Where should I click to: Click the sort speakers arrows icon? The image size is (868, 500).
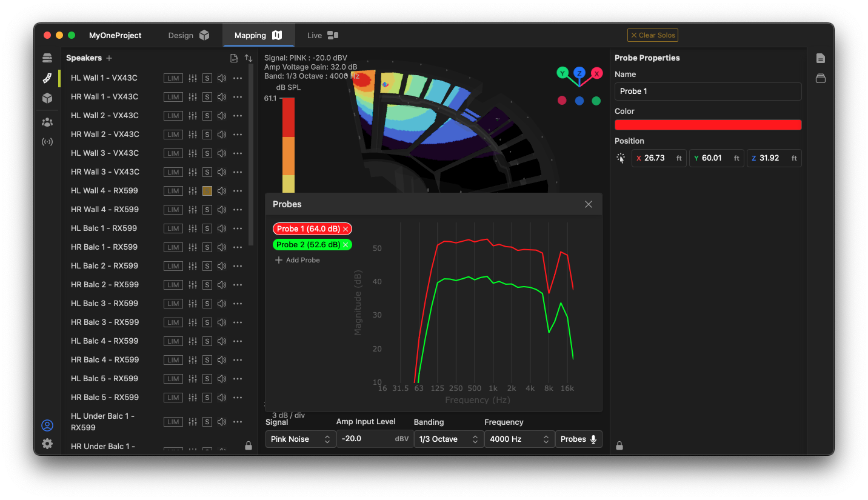pos(249,58)
